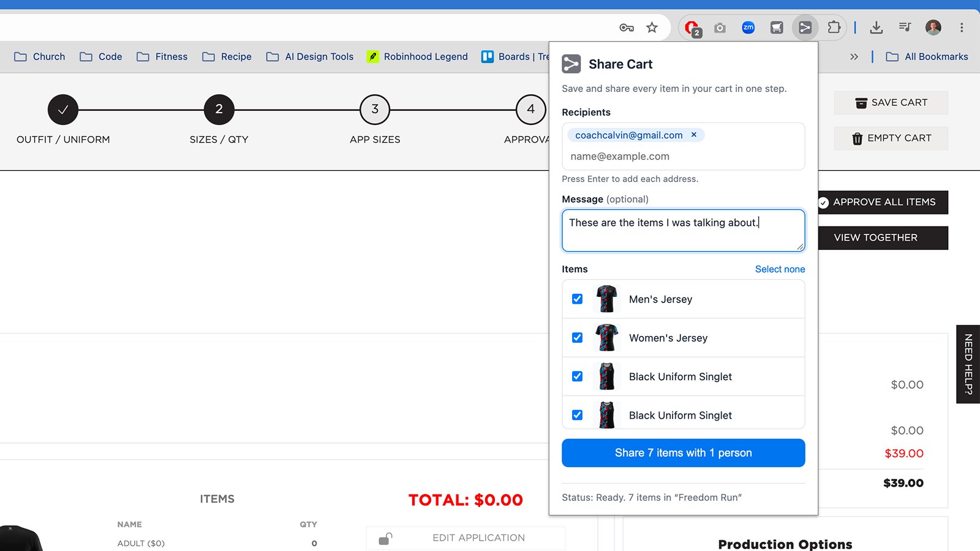Open the browser downloads icon
Image resolution: width=980 pixels, height=551 pixels.
pyautogui.click(x=876, y=28)
